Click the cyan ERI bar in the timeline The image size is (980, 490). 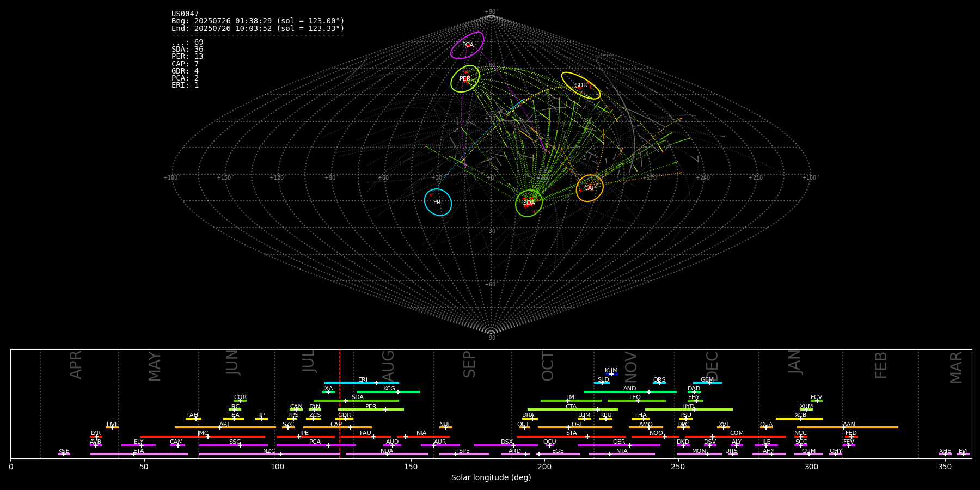click(362, 383)
